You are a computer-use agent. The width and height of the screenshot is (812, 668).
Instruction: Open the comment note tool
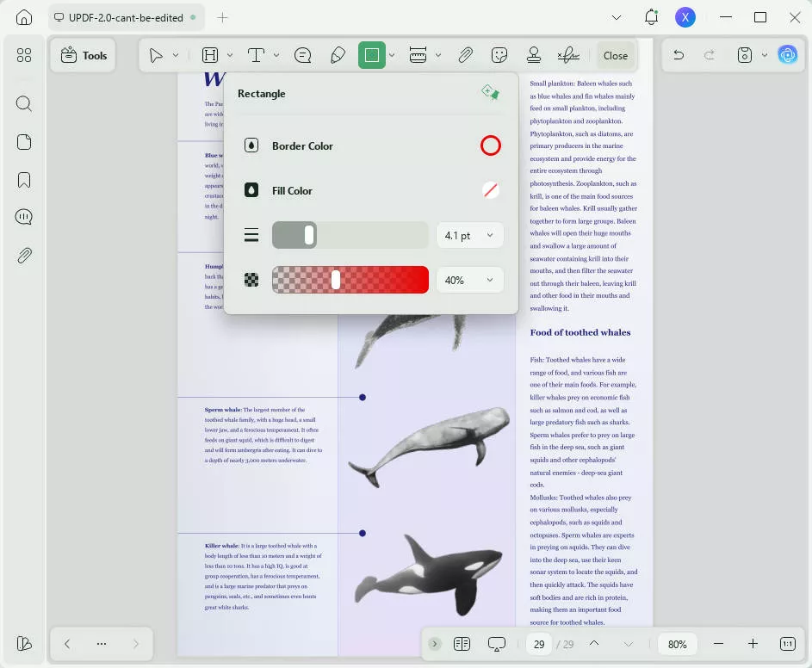(303, 55)
